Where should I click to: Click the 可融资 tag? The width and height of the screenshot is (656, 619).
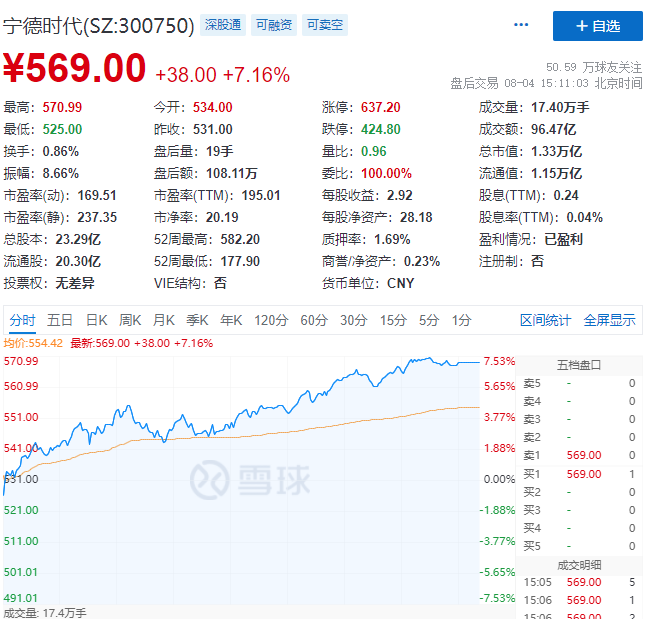(x=274, y=25)
